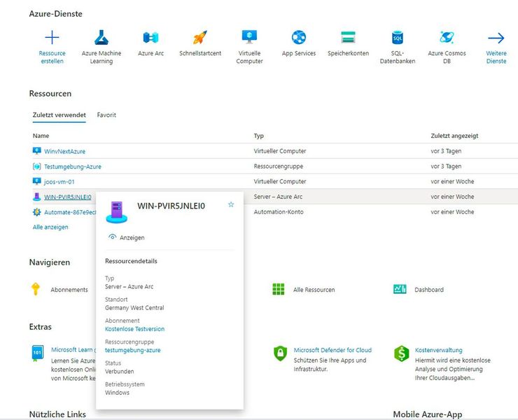Click the Defender for Cloud shield icon
518x420 pixels.
tap(280, 353)
